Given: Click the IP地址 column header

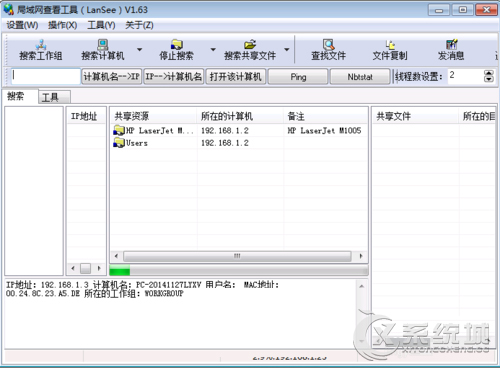Looking at the screenshot, I should tap(86, 116).
